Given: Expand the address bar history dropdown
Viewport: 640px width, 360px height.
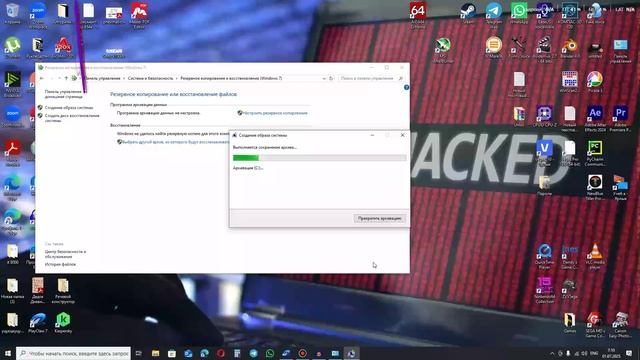Looking at the screenshot, I should coord(324,78).
